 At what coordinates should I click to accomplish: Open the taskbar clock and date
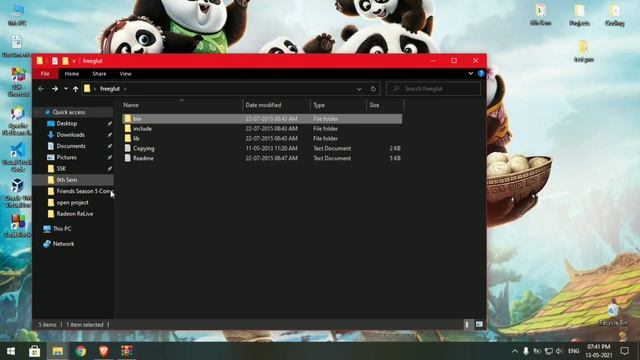(x=598, y=351)
